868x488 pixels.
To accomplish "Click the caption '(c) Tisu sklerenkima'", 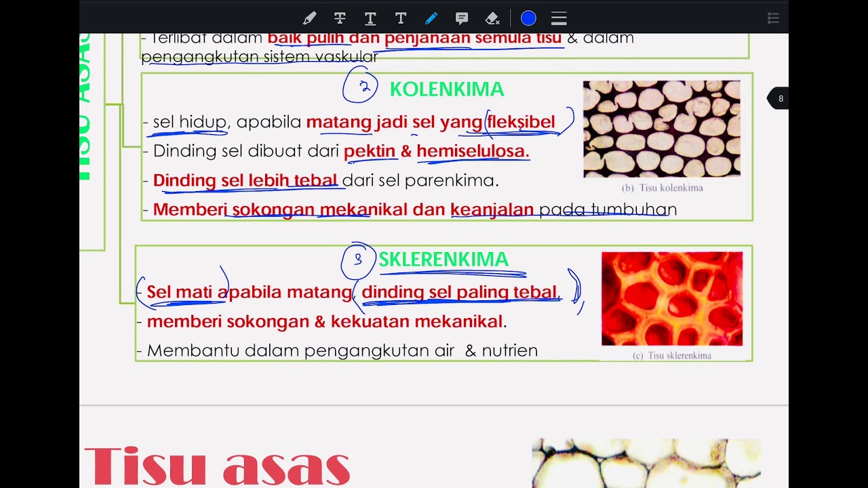I will point(672,355).
